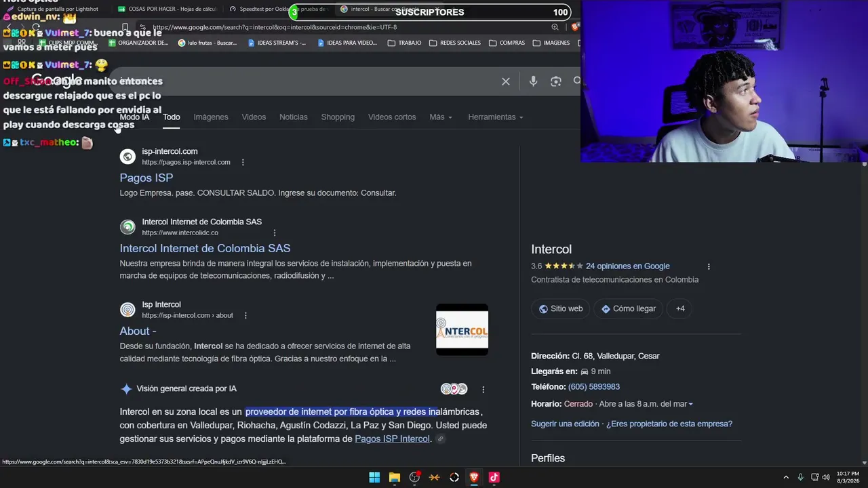Click the +4 more actions button
868x488 pixels.
click(x=680, y=309)
